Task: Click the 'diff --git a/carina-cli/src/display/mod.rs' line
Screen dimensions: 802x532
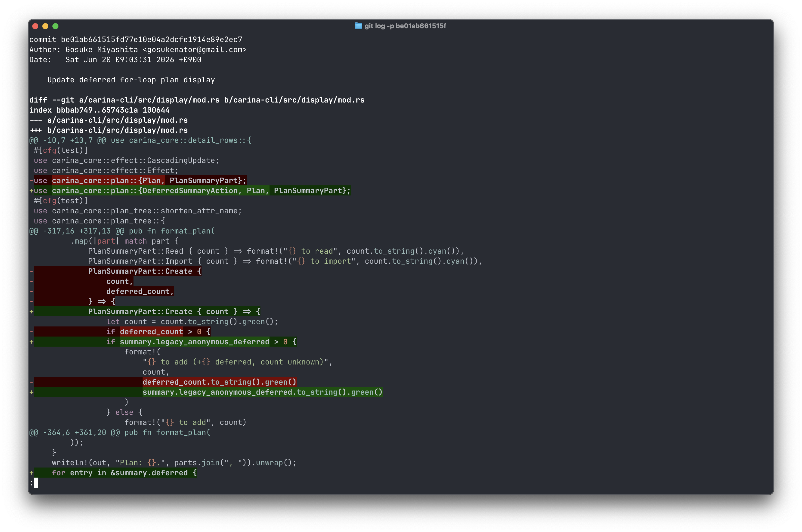Action: 197,100
